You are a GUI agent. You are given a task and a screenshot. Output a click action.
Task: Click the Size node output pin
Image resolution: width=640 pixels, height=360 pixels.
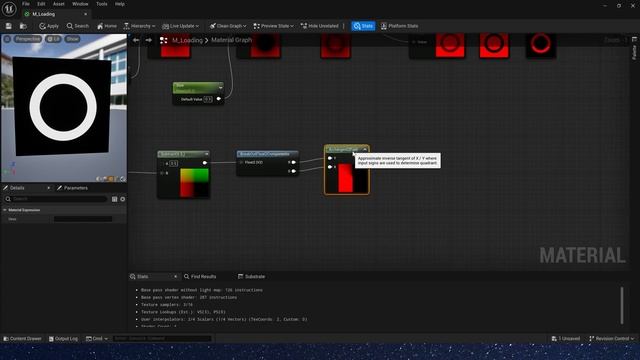pyautogui.click(x=219, y=99)
